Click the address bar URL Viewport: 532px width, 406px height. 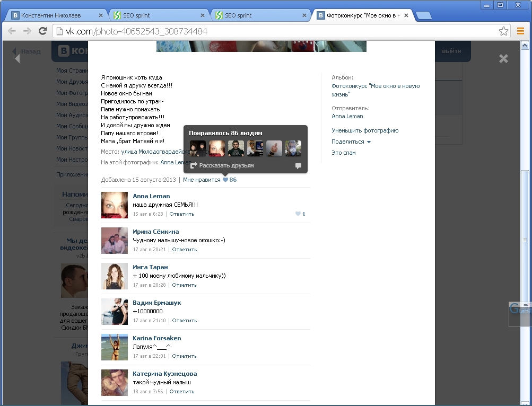[136, 31]
